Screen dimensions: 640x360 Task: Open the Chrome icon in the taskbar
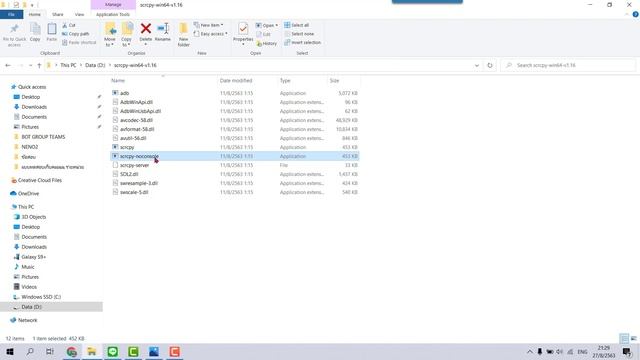point(71,351)
